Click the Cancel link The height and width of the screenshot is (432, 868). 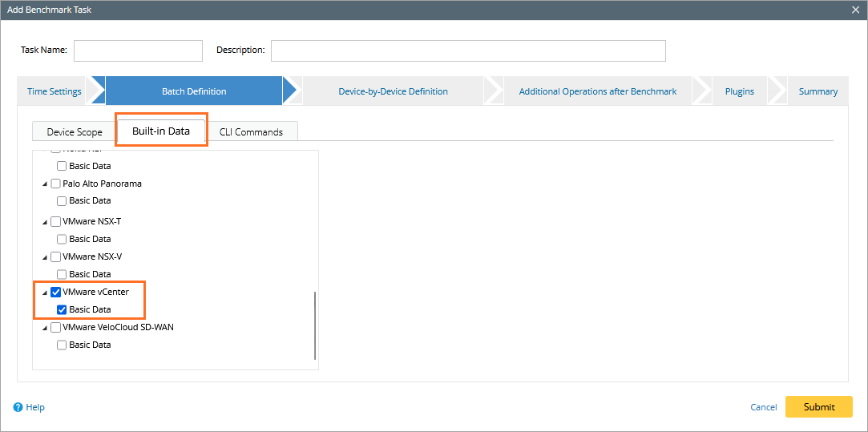click(763, 407)
